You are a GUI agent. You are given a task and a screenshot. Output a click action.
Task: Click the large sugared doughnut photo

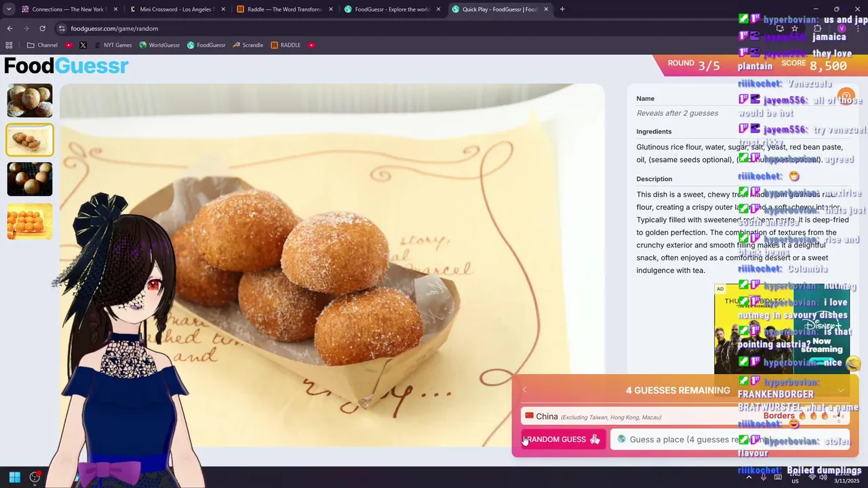click(x=332, y=265)
